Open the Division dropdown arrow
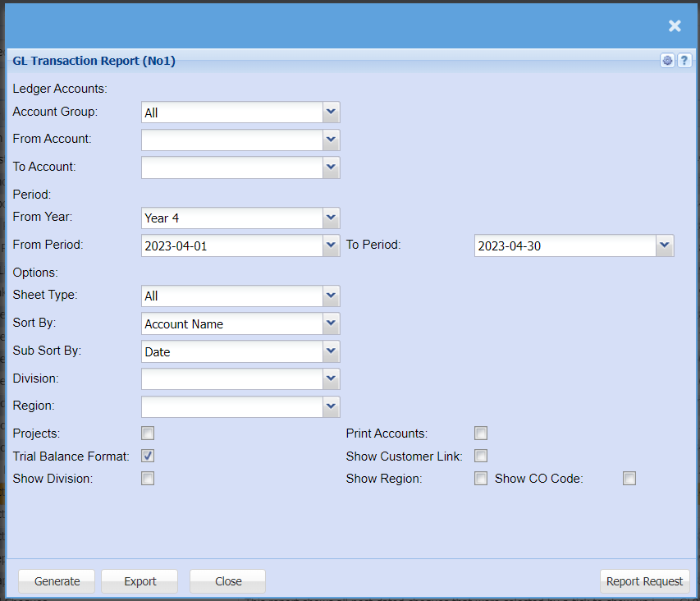This screenshot has height=601, width=700. [x=331, y=378]
